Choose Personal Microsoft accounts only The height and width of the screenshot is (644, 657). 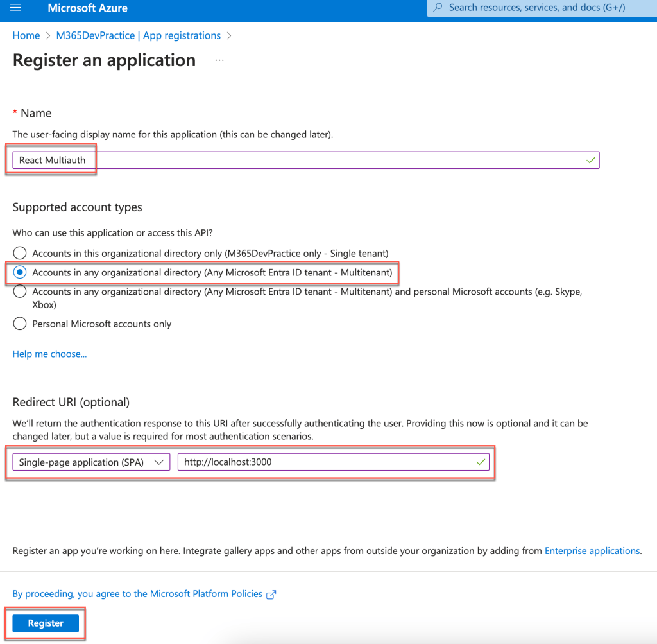[20, 324]
